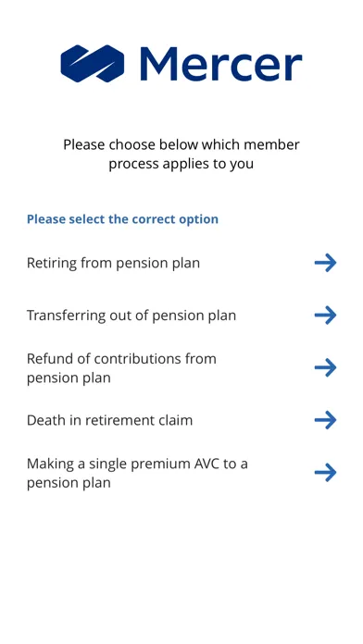The image size is (363, 644).
Task: Select Refund of contributions from pension plan
Action: coord(181,367)
